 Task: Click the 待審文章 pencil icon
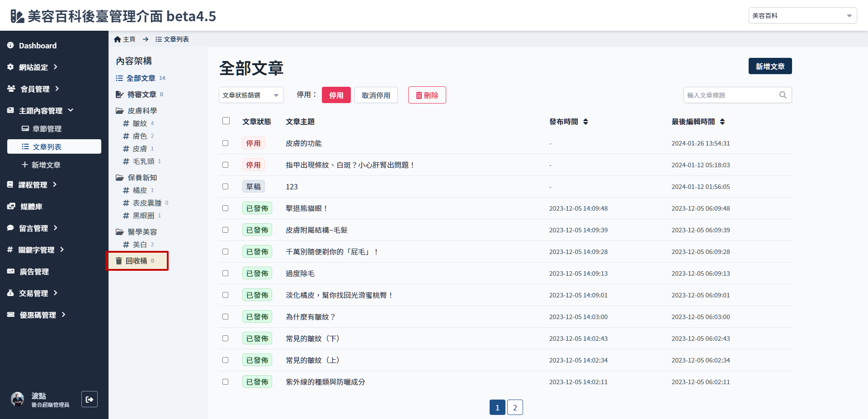click(x=120, y=94)
